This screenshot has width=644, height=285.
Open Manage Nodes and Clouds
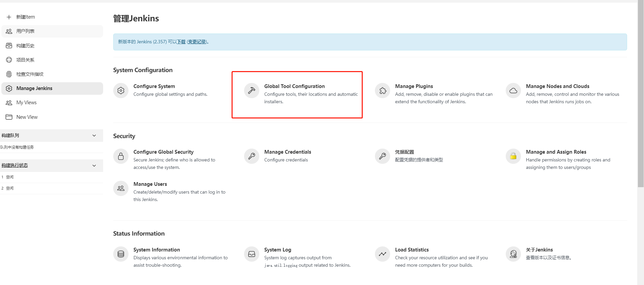(557, 86)
